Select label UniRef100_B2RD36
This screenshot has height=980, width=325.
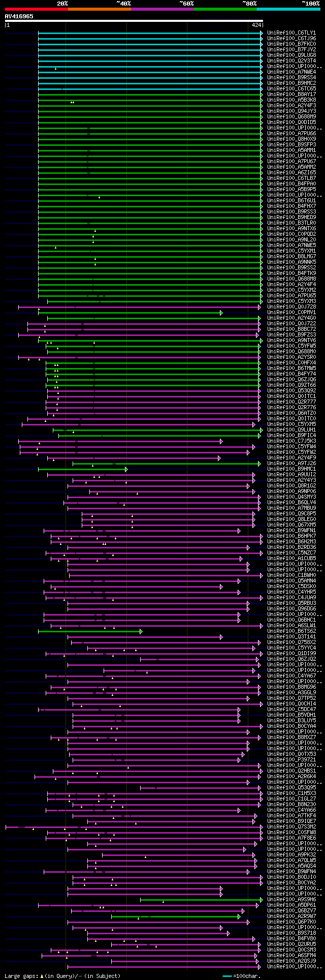coord(291,547)
